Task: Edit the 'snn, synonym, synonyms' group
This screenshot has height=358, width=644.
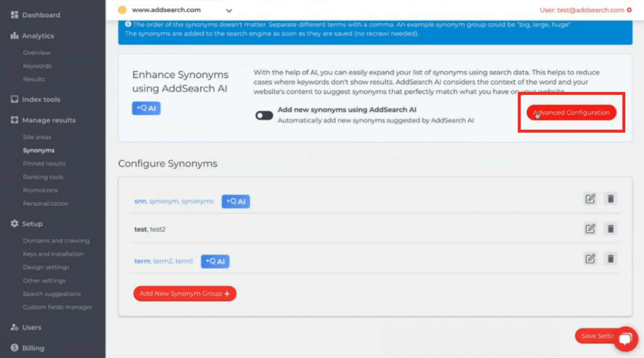Action: [590, 199]
